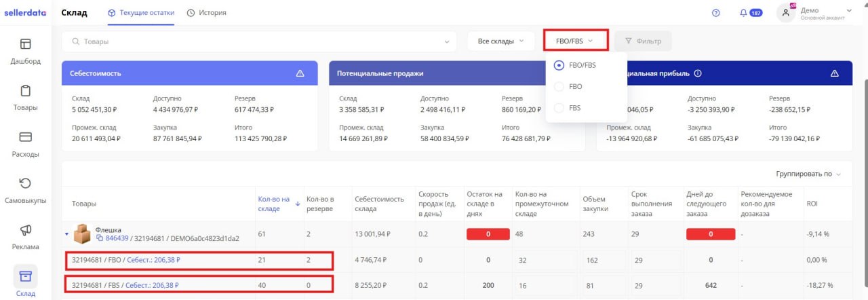The image size is (868, 300).
Task: Open the Товары sidebar section
Action: point(25,98)
